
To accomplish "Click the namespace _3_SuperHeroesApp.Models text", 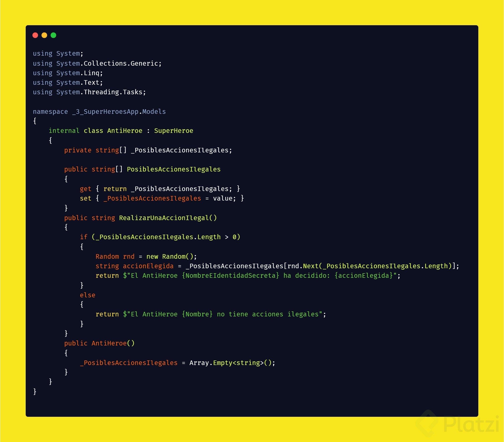I will 99,112.
